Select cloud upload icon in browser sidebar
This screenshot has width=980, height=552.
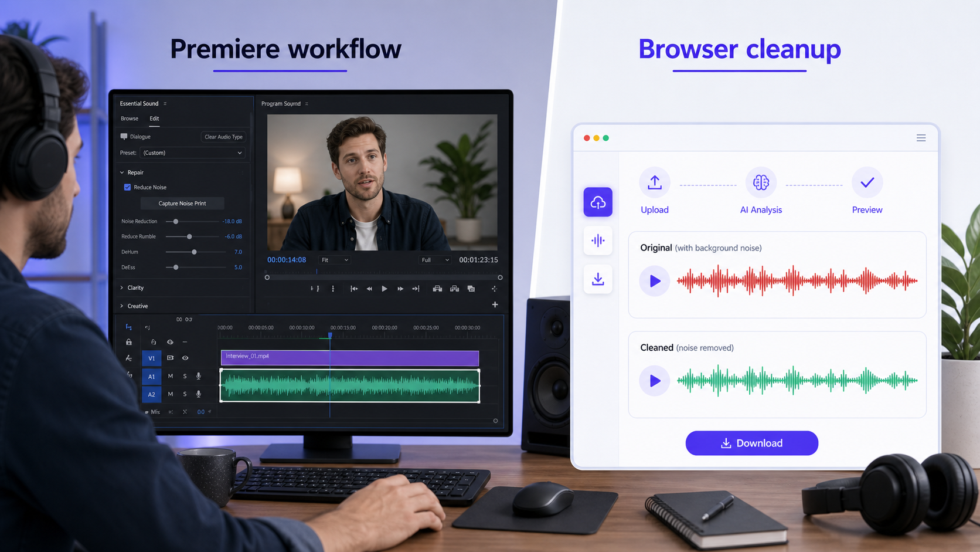click(598, 202)
